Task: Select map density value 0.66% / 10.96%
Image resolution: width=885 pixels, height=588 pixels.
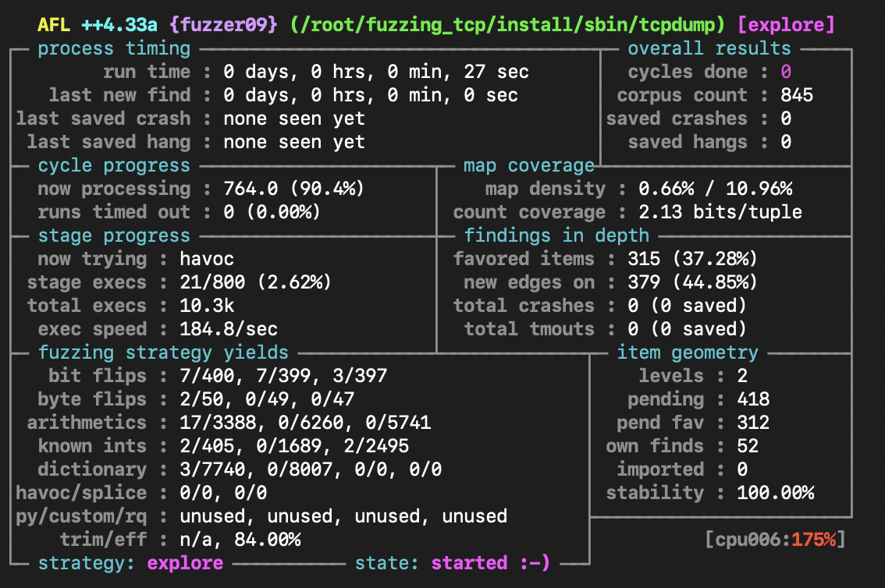Action: pos(715,189)
